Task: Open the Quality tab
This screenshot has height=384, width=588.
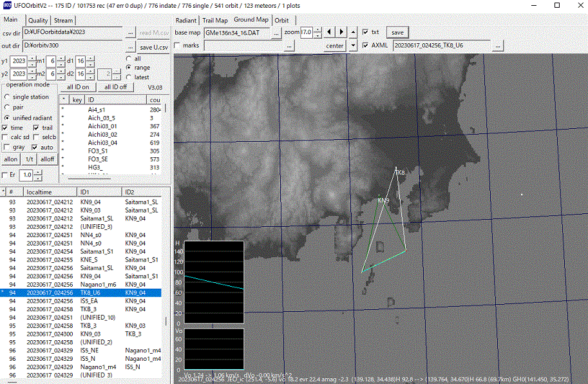Action: [x=38, y=21]
